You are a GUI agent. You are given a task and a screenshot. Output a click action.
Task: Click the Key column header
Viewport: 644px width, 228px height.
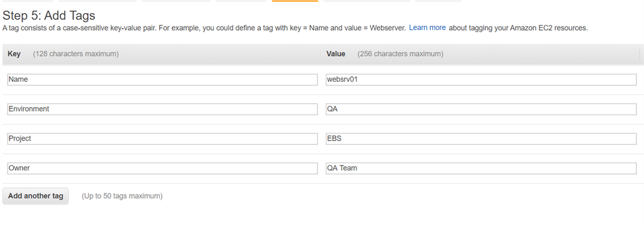[x=14, y=54]
